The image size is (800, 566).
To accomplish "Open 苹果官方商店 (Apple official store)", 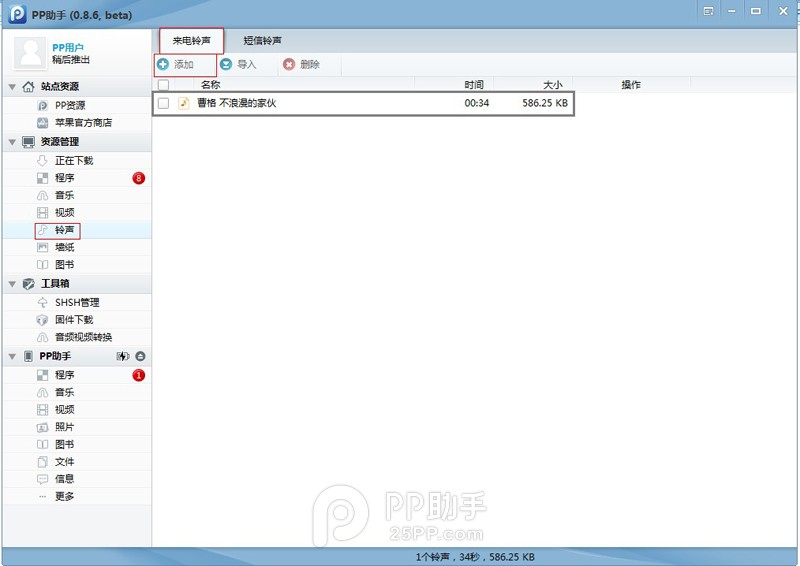I will 83,123.
